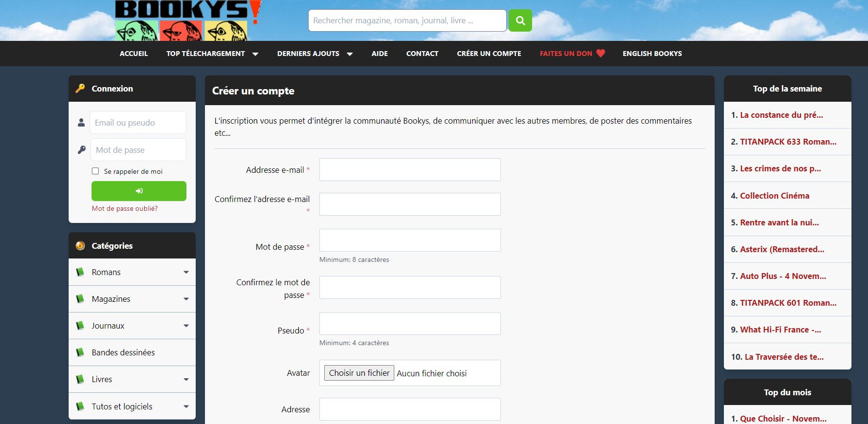Expand the Journaux category arrow
Screen dimensions: 868x424
click(x=186, y=326)
